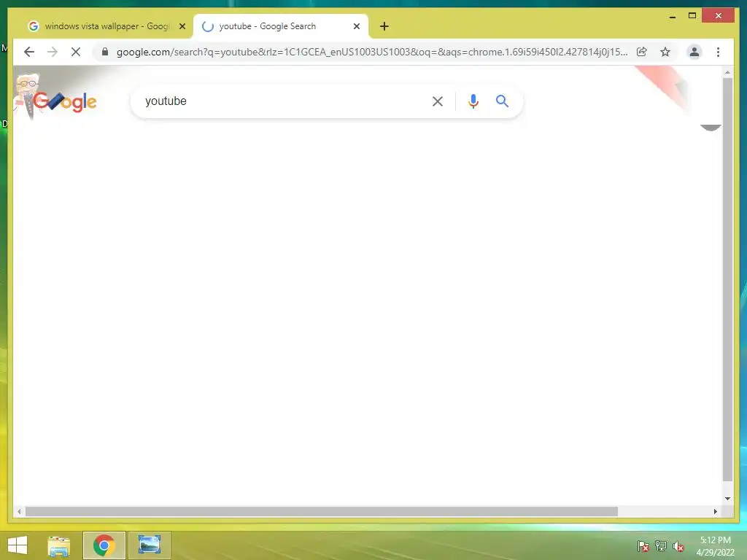This screenshot has height=560, width=747.
Task: Minimize the Chrome window
Action: click(672, 16)
